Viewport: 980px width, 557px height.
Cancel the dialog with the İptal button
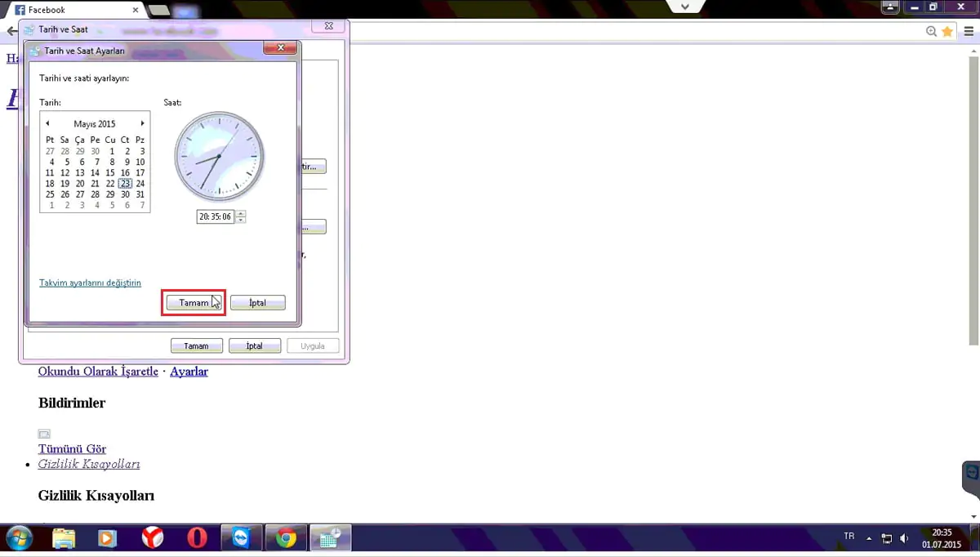point(257,302)
